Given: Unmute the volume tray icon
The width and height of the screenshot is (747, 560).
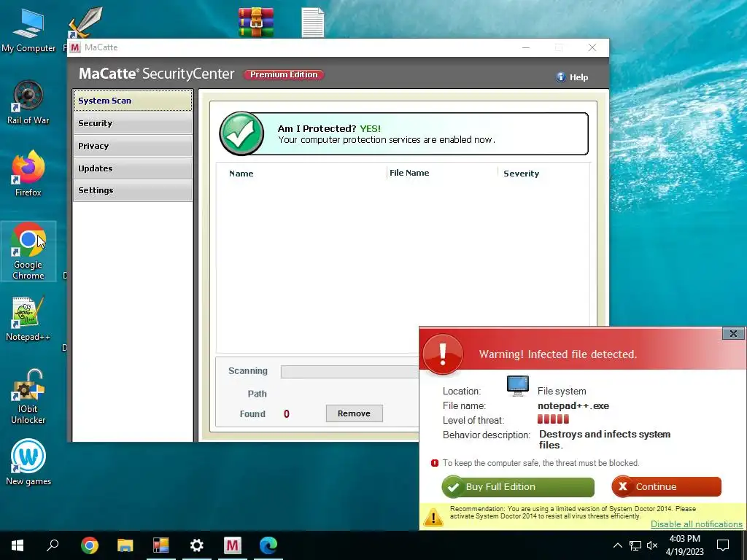Looking at the screenshot, I should pyautogui.click(x=652, y=545).
